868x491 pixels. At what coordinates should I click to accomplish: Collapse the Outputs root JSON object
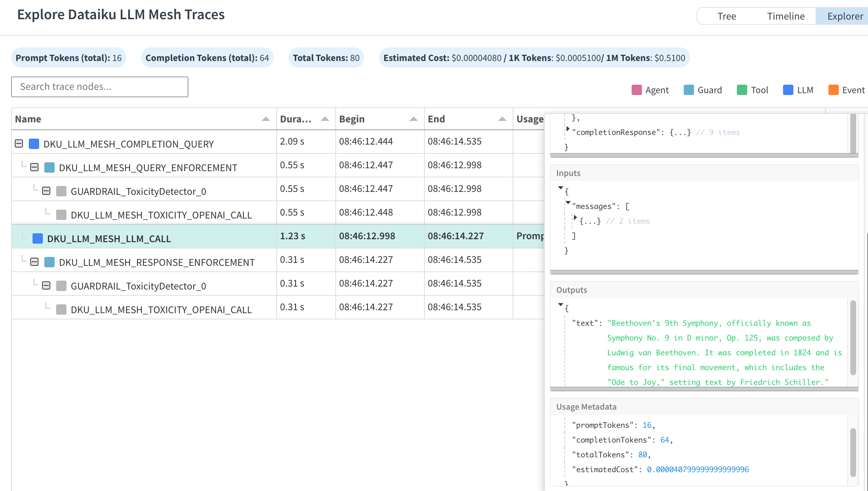561,304
